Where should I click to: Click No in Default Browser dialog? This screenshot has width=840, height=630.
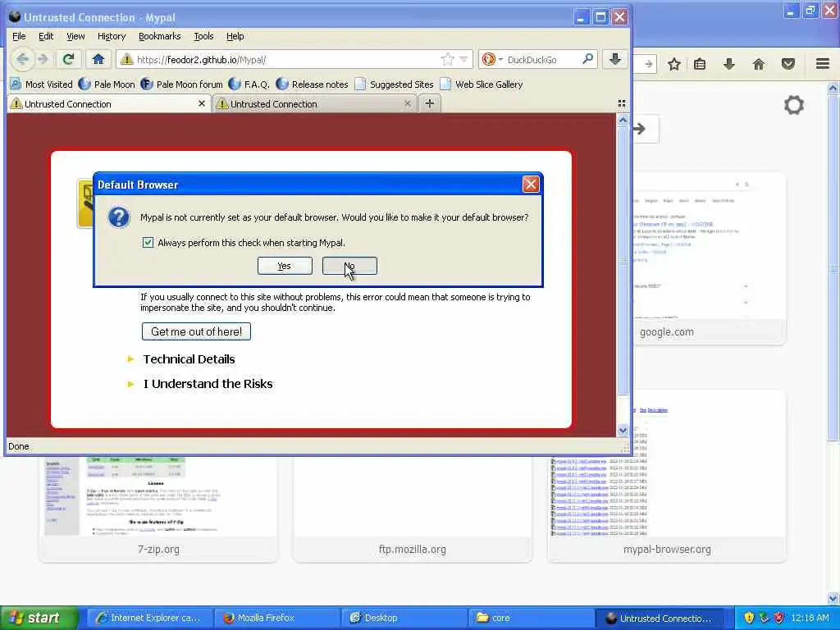[349, 266]
